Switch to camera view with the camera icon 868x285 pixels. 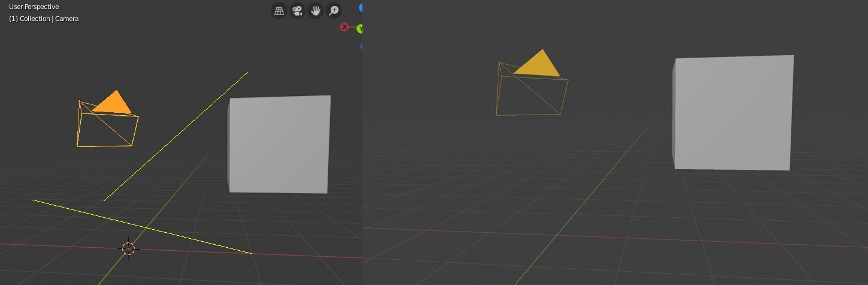297,11
